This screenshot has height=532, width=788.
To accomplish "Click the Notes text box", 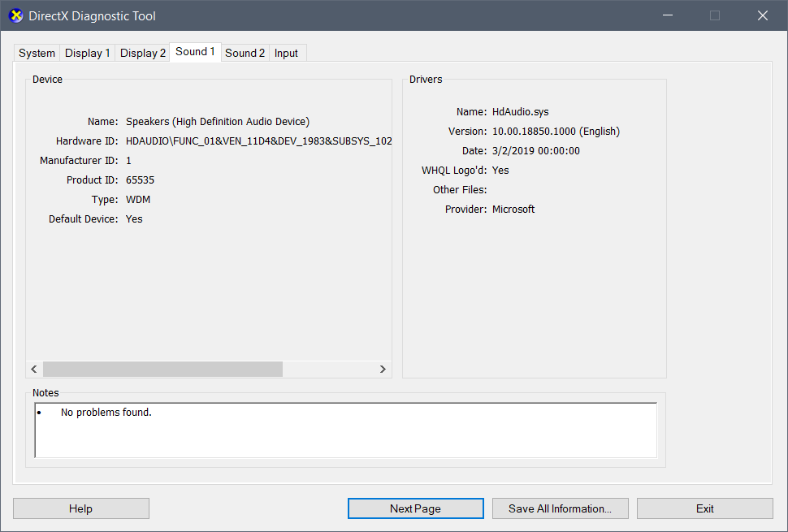I will 346,430.
